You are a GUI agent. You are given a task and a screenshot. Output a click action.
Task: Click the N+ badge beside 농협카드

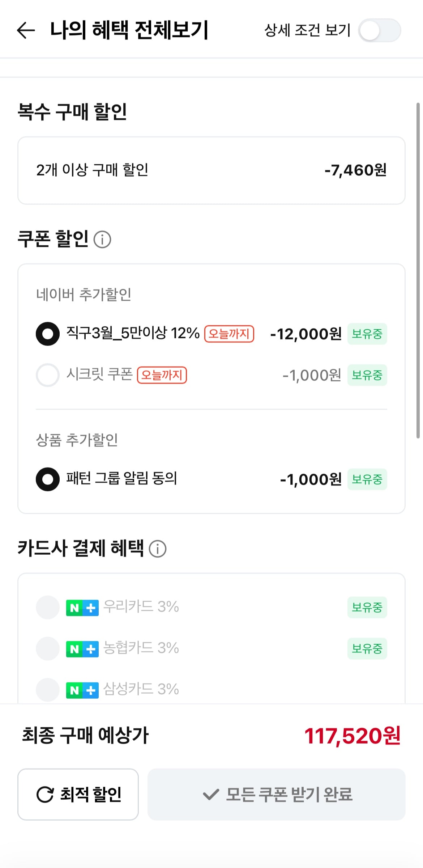[82, 649]
